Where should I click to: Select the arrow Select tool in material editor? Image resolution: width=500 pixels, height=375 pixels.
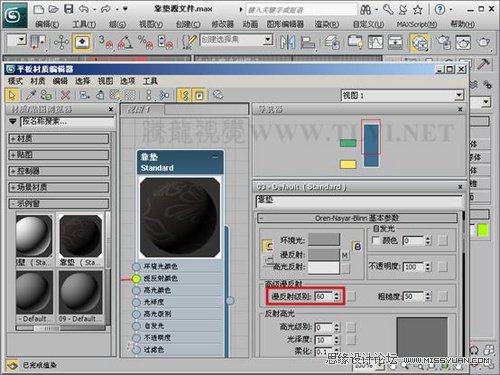[x=12, y=95]
